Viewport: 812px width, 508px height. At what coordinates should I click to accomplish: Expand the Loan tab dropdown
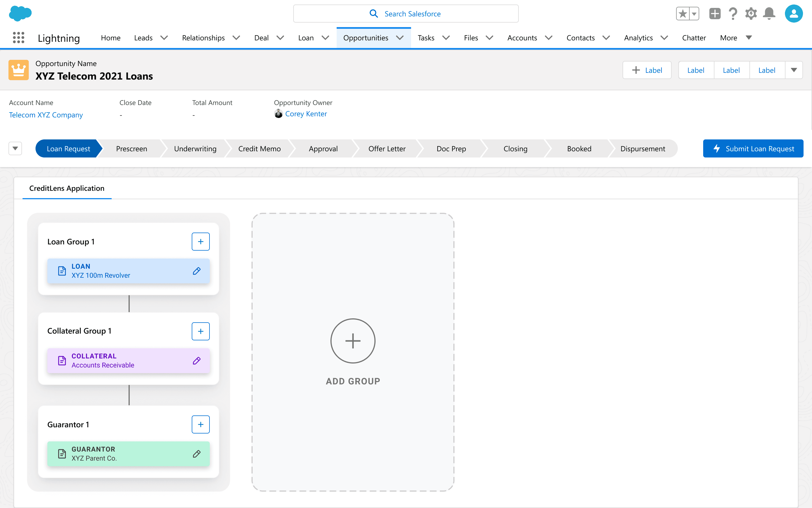pyautogui.click(x=325, y=38)
